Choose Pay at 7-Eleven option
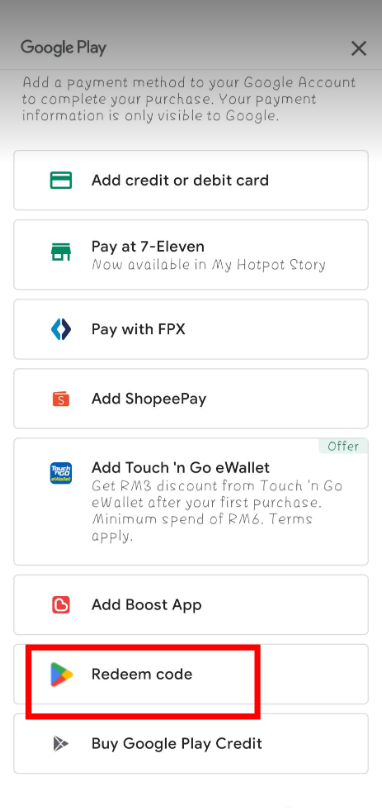Screen dimensions: 382x808 tap(191, 255)
